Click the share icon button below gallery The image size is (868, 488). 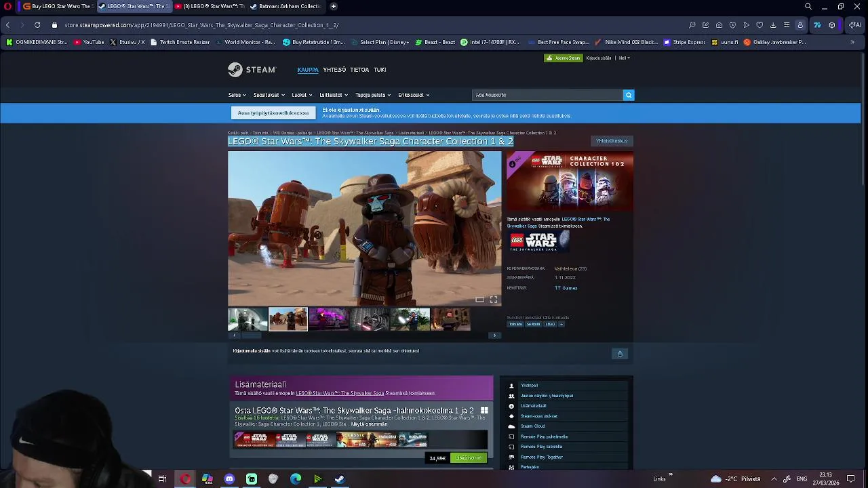[620, 354]
